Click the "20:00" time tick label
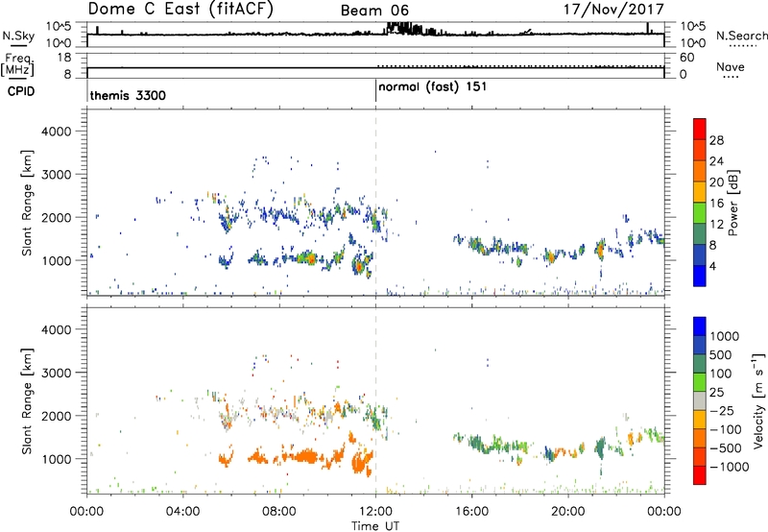Image resolution: width=768 pixels, height=532 pixels. [x=567, y=512]
